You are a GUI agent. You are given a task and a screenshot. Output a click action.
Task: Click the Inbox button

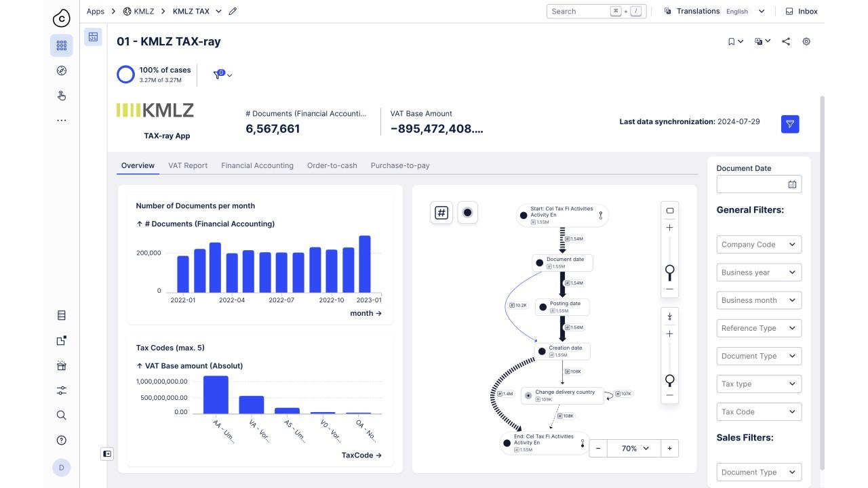[x=802, y=12]
